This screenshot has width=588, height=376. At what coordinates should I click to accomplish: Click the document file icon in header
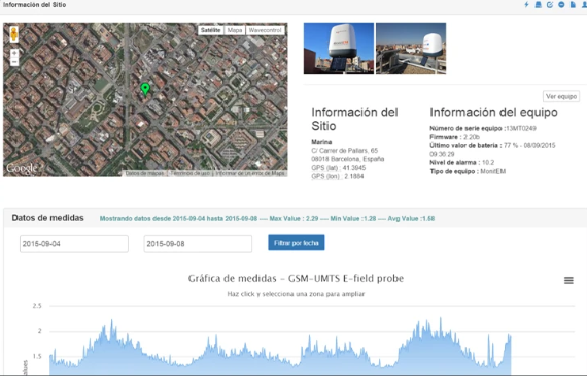(x=573, y=4)
